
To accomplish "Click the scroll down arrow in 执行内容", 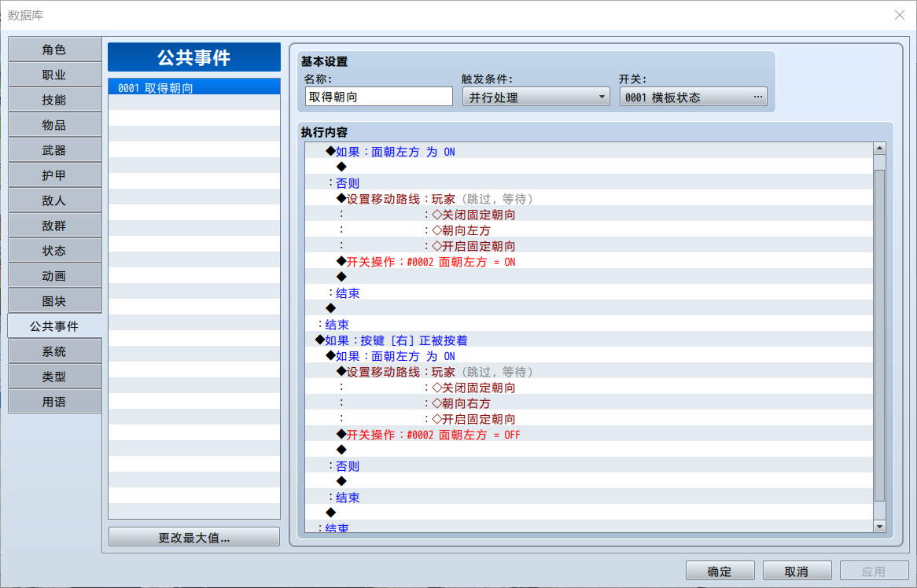I will 879,526.
